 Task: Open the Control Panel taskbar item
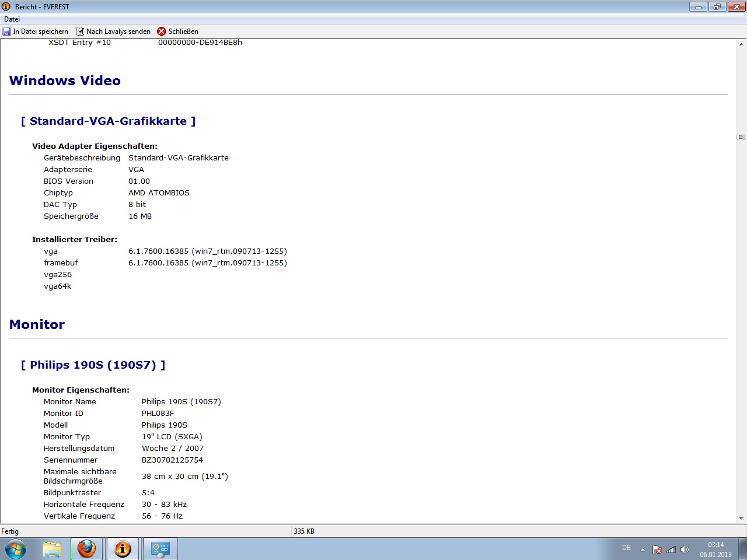point(159,549)
